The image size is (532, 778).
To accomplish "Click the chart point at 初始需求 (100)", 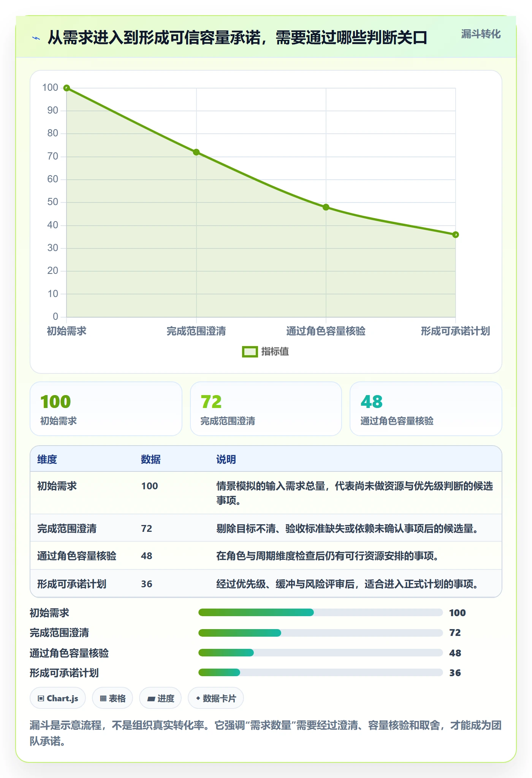I will (x=66, y=88).
